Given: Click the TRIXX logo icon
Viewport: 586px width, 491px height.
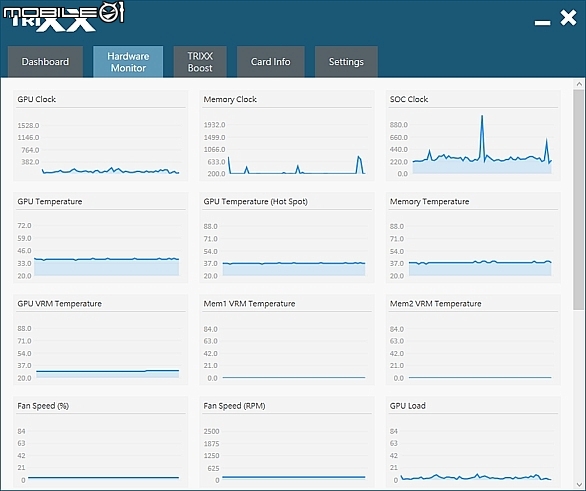Looking at the screenshot, I should 64,17.
